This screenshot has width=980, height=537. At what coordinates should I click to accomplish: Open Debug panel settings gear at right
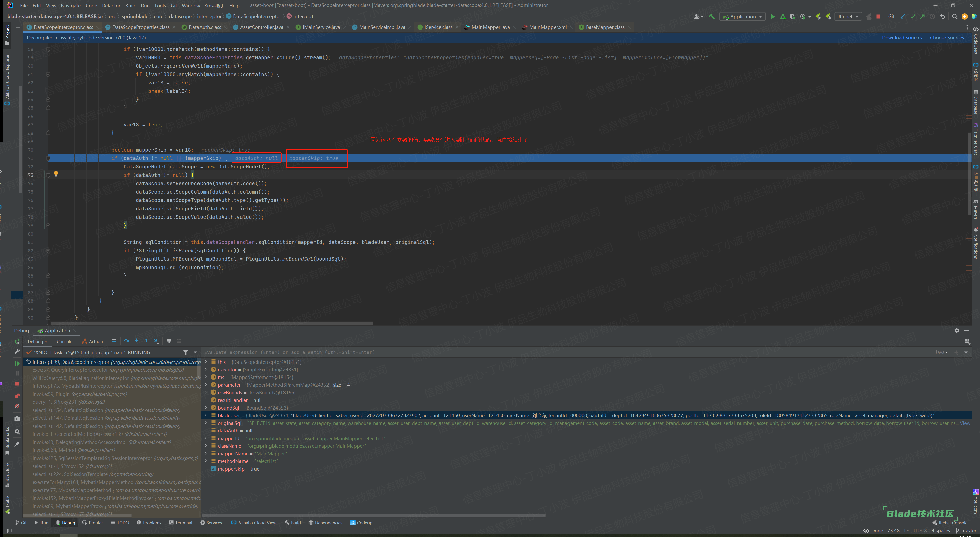(956, 330)
